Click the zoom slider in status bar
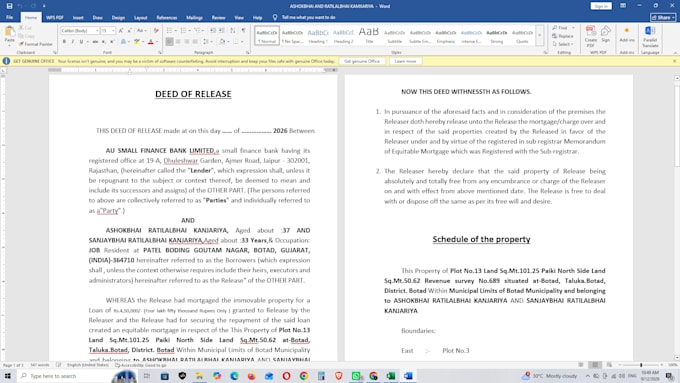 pos(641,365)
